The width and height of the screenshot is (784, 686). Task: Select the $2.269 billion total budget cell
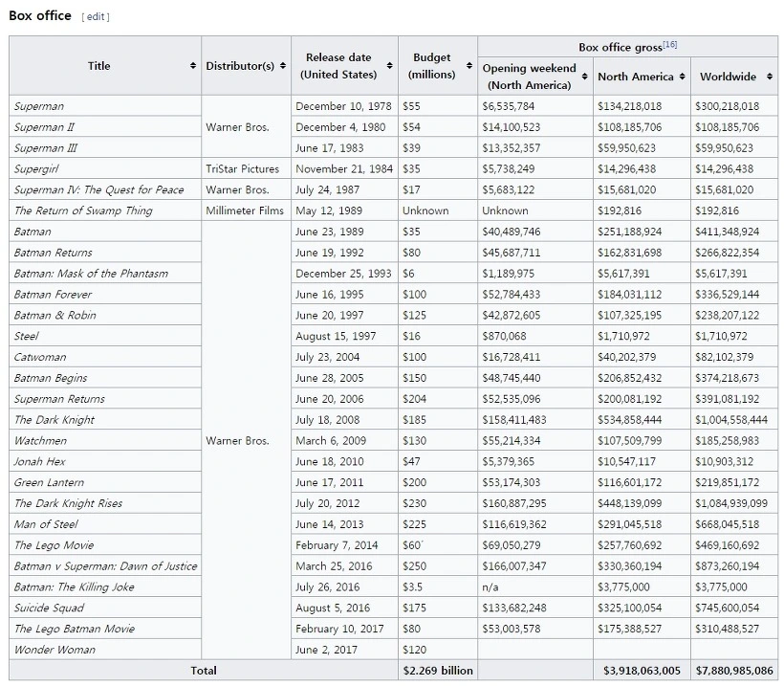coord(438,671)
